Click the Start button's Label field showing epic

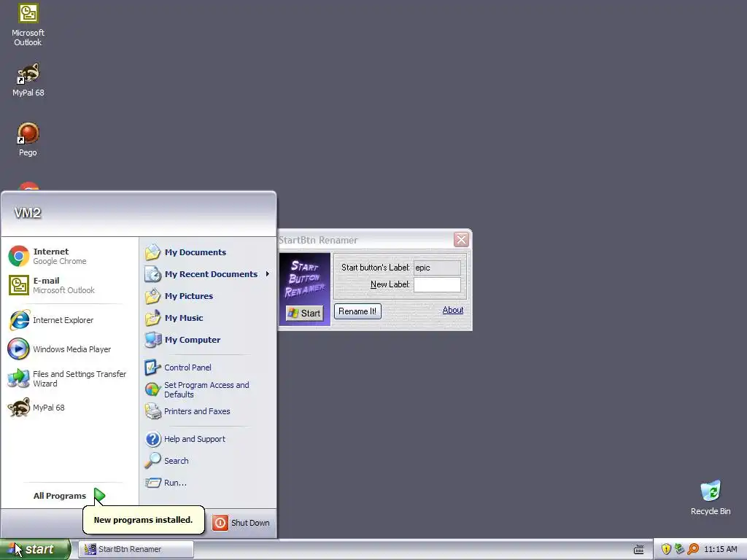437,268
